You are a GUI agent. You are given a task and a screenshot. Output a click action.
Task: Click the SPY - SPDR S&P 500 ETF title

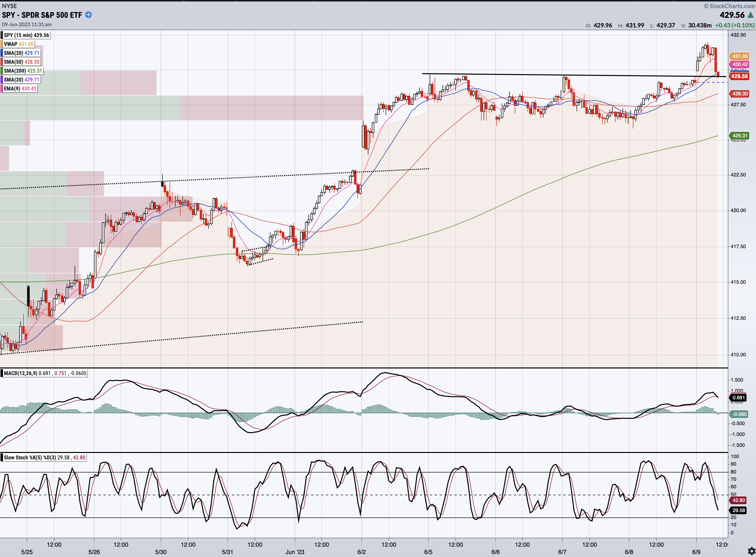click(42, 15)
